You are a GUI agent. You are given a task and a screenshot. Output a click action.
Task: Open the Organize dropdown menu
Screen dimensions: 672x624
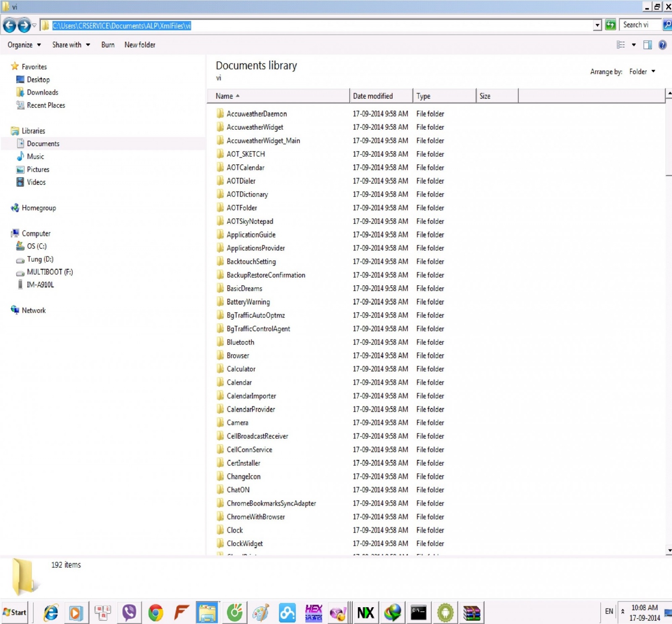pyautogui.click(x=24, y=45)
